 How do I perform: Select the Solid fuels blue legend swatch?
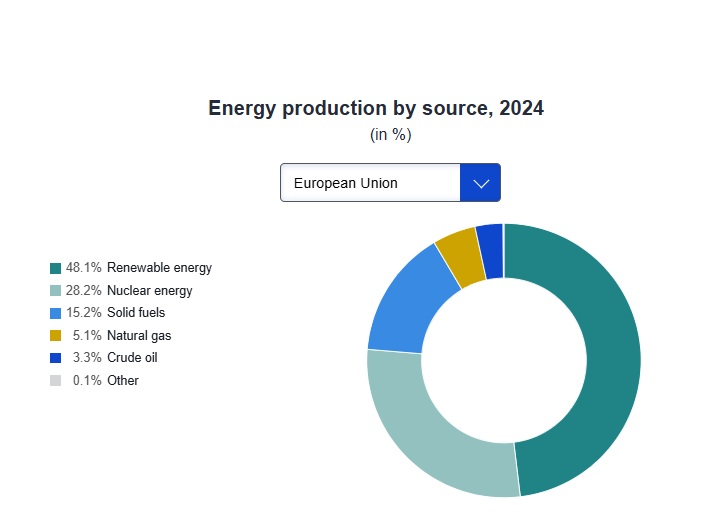coord(56,313)
